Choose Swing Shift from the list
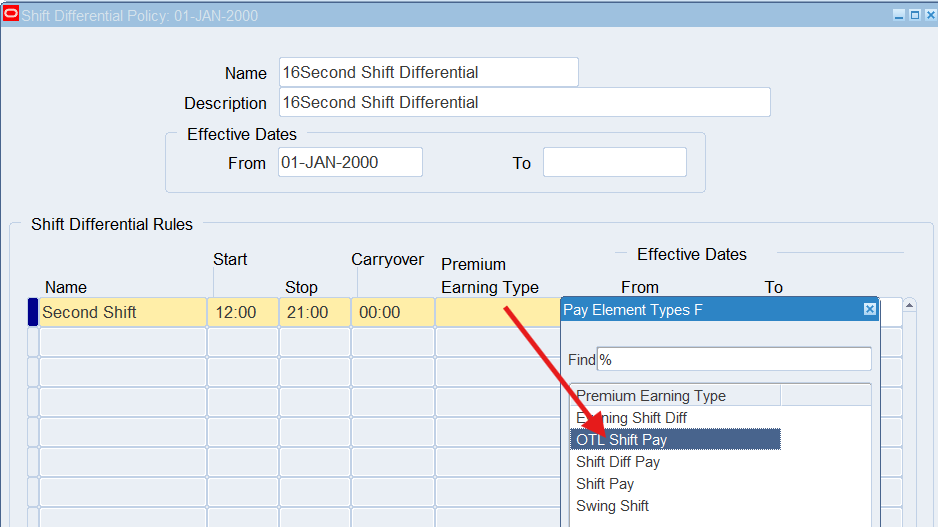 coord(612,506)
